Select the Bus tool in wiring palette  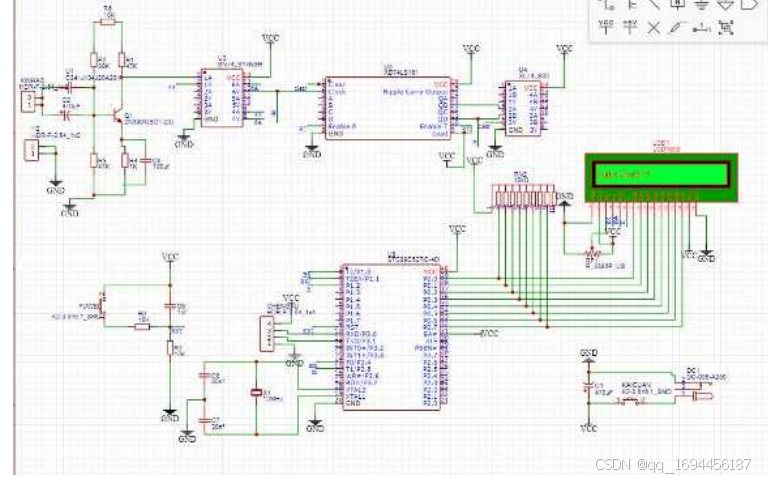pos(633,4)
